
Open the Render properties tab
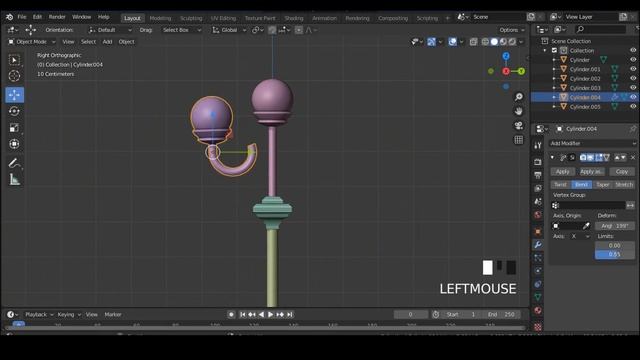point(538,162)
